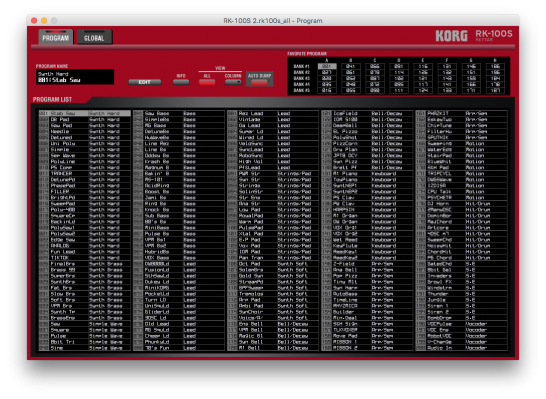Select the PROGRAM tab
The image size is (546, 399).
pos(56,37)
